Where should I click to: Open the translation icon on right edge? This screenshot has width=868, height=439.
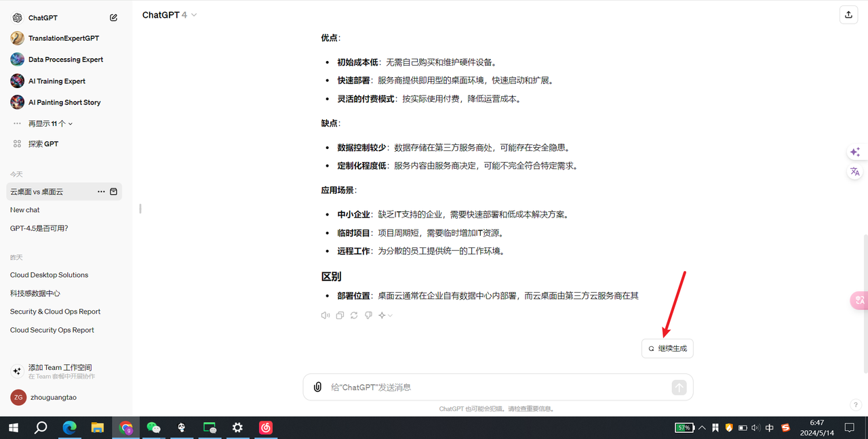click(x=854, y=171)
